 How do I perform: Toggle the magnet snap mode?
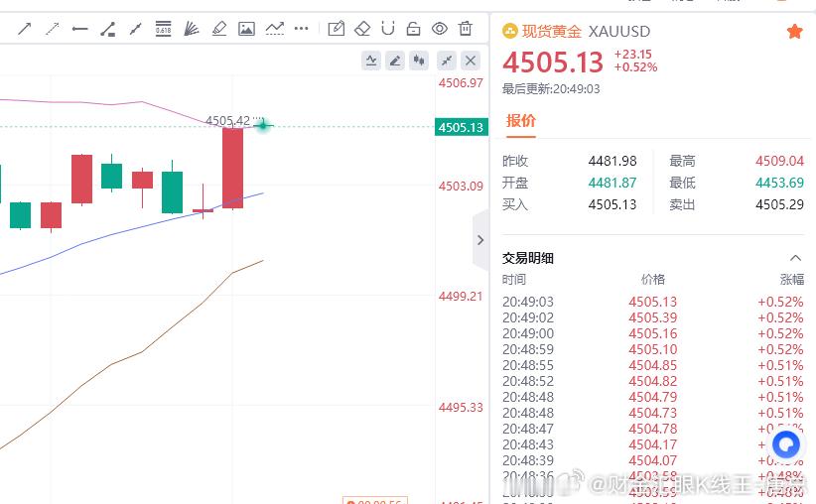point(388,28)
